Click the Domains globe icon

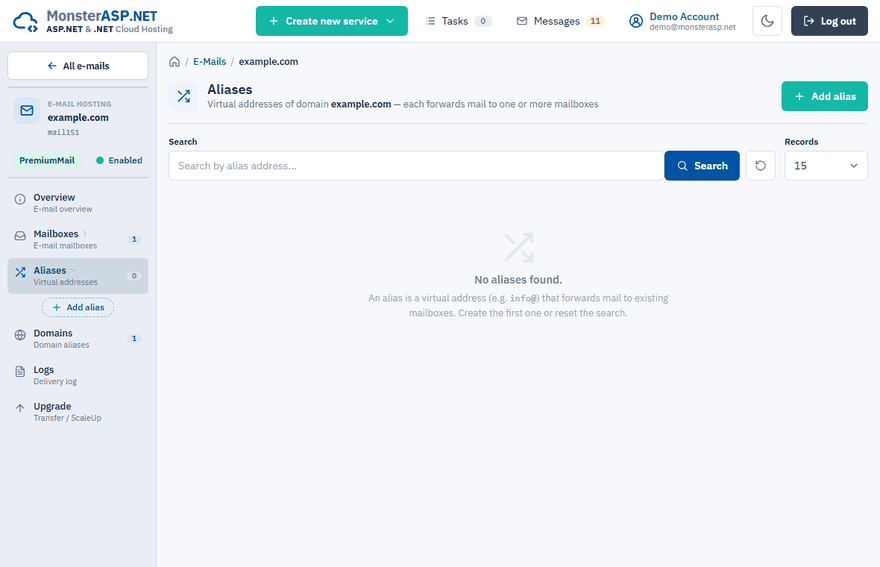20,335
